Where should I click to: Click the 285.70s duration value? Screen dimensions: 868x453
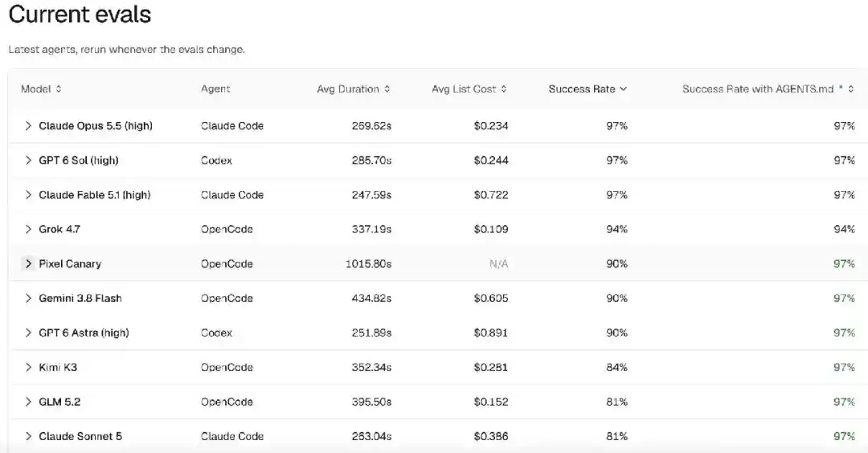point(371,161)
